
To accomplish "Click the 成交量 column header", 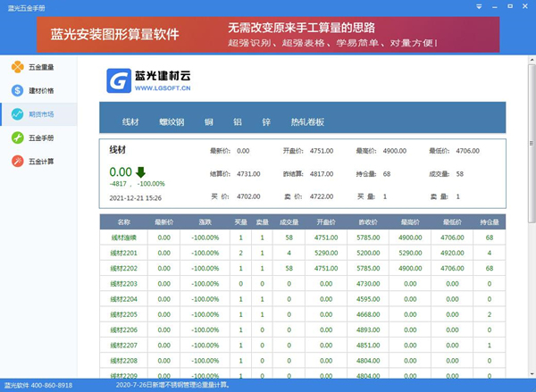I will pos(289,221).
